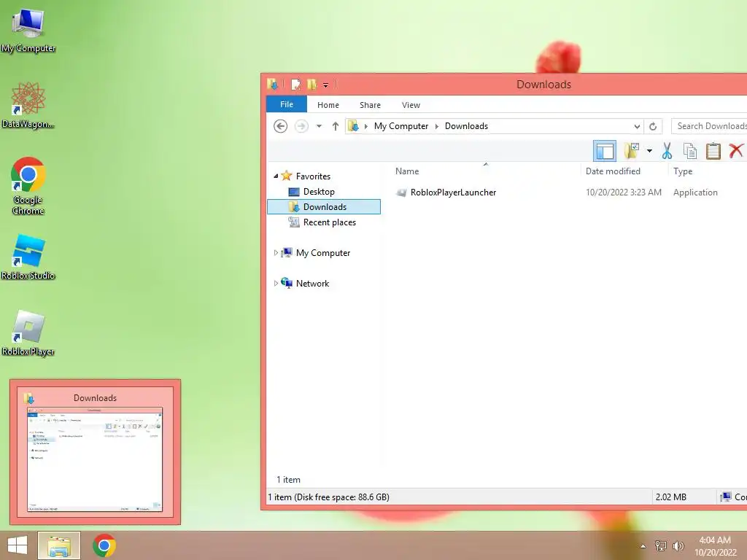Image resolution: width=747 pixels, height=560 pixels.
Task: Click the folder icon in the address bar
Action: click(354, 126)
